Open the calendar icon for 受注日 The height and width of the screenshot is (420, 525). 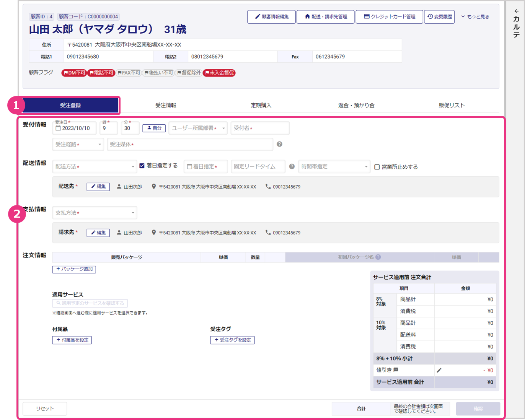[x=59, y=128]
